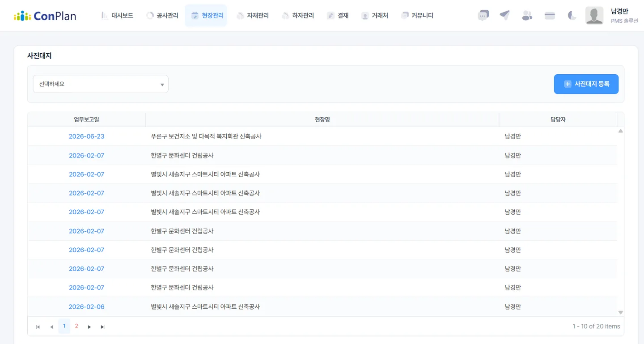Sort by 현장명 column header
Viewport: 644px width, 344px height.
tap(322, 119)
